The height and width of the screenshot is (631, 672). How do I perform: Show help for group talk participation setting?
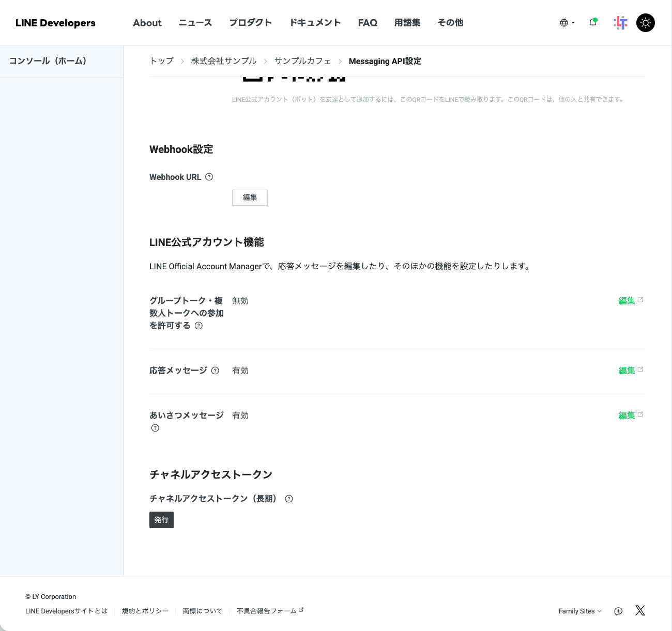pyautogui.click(x=198, y=326)
